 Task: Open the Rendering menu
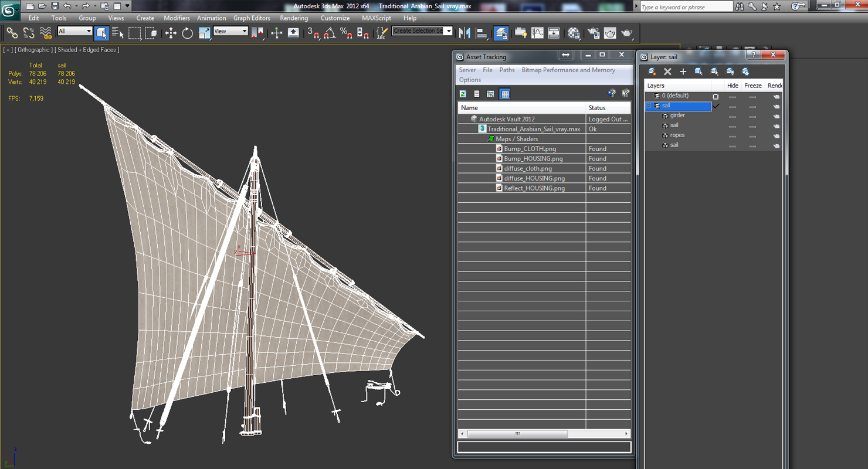(x=294, y=18)
